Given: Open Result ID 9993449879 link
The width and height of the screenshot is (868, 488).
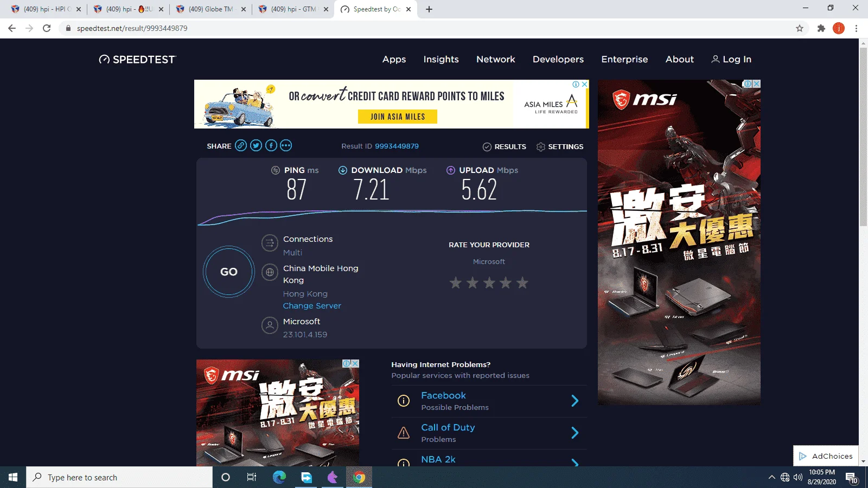Looking at the screenshot, I should 397,146.
